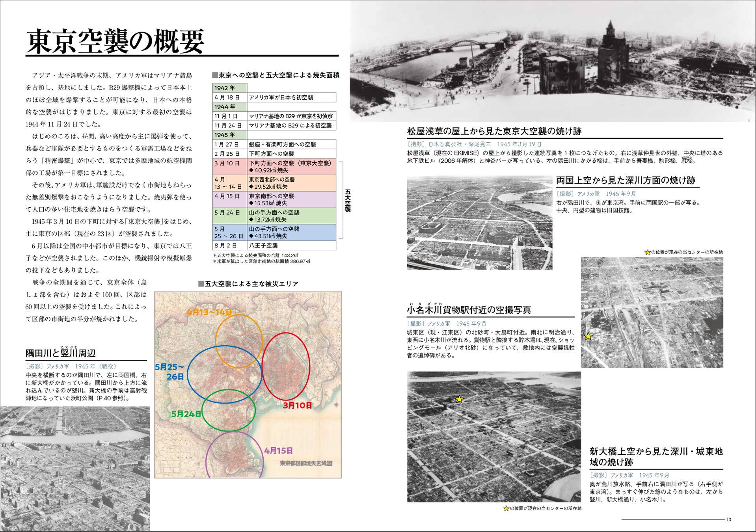Click the star icon in the bottom legend note
The width and height of the screenshot is (756, 532).
coord(506,509)
